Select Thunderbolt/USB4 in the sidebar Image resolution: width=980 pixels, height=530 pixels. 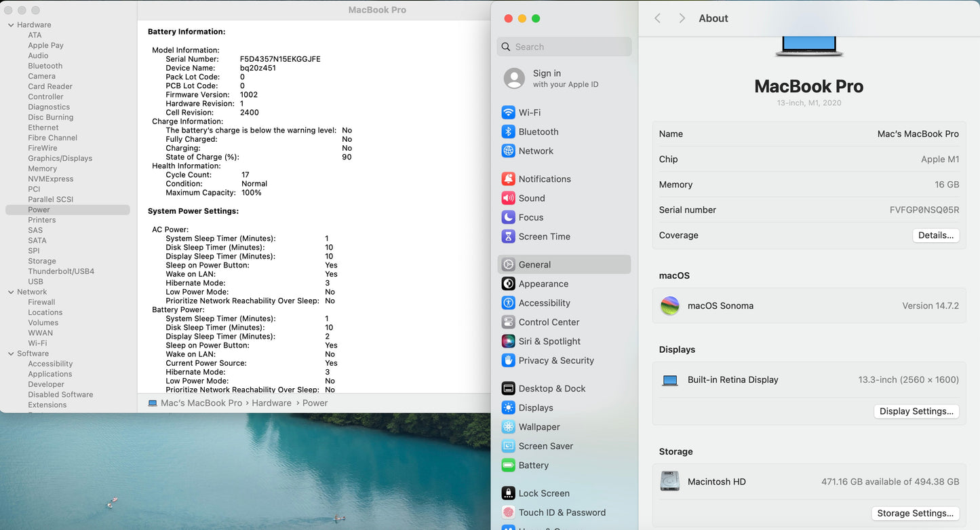(61, 271)
